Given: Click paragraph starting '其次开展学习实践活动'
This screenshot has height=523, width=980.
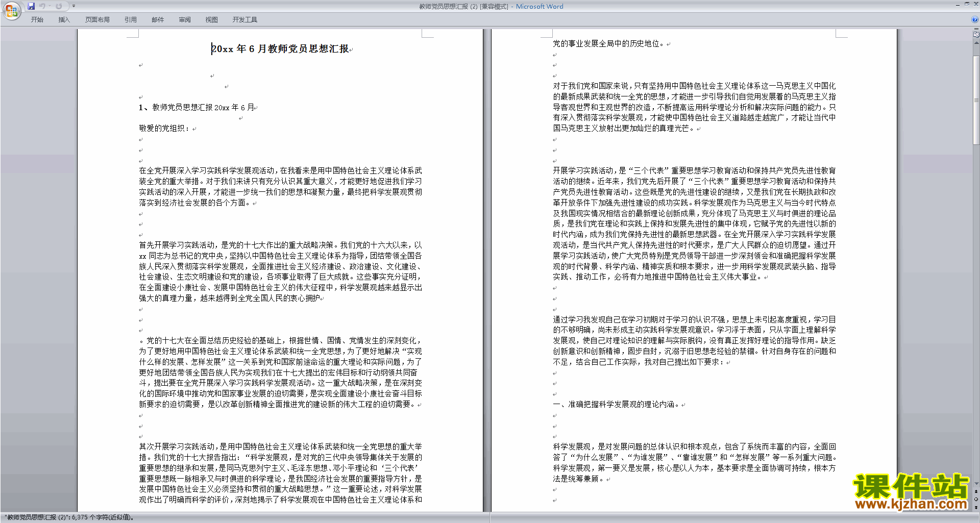Looking at the screenshot, I should pos(280,473).
